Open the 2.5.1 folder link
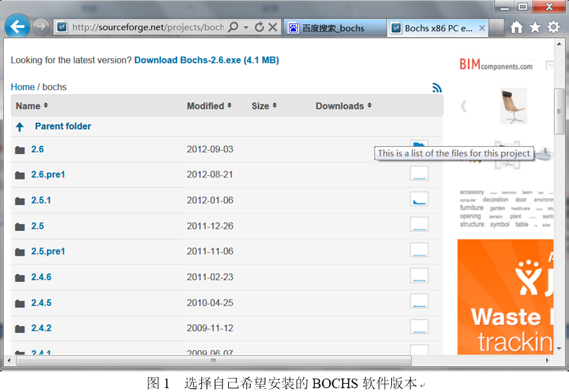Image resolution: width=569 pixels, height=392 pixels. click(41, 200)
